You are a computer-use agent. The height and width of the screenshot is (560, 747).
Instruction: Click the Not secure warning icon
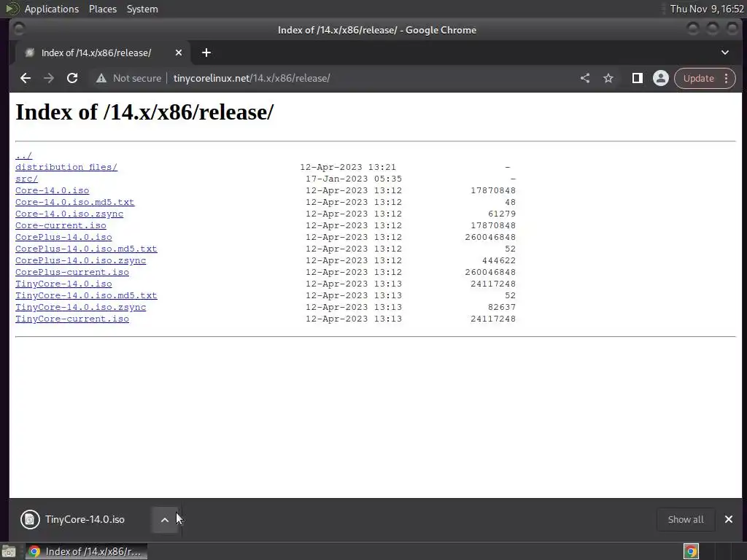(x=101, y=78)
